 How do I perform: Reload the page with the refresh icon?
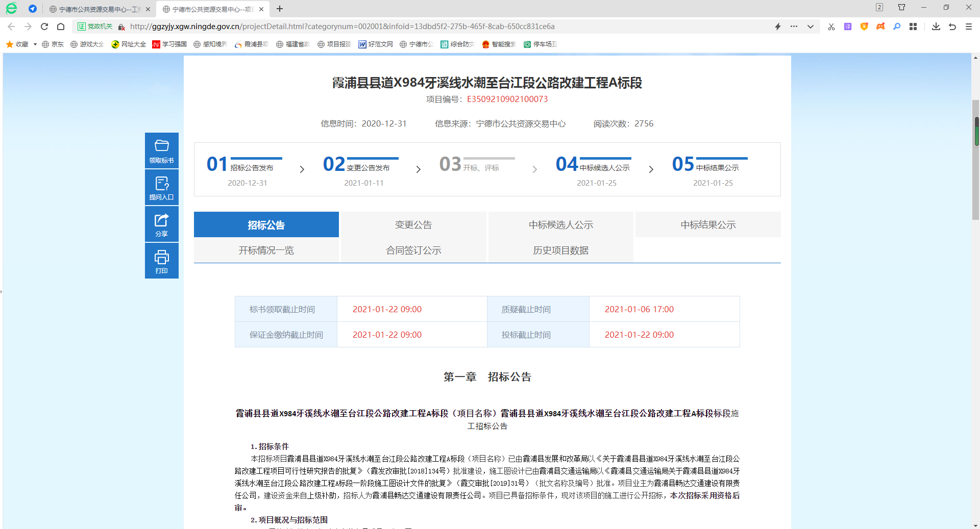tap(44, 27)
